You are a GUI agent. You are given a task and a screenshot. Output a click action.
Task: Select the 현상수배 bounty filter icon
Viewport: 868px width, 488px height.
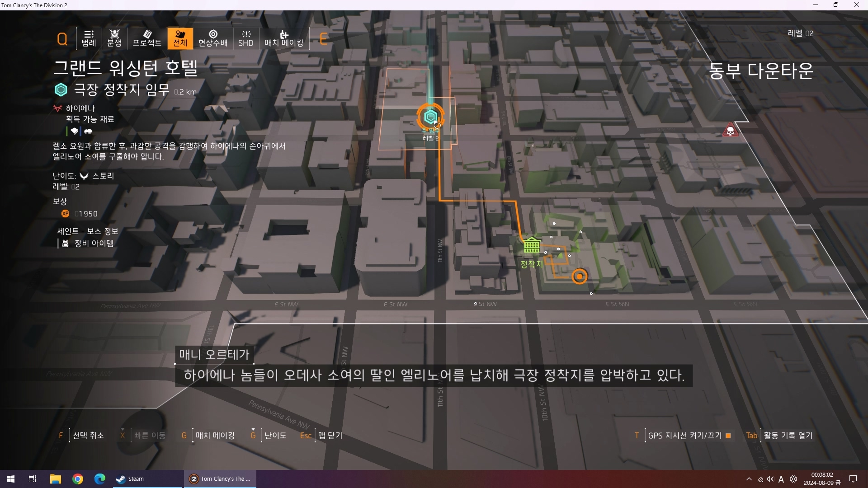213,38
